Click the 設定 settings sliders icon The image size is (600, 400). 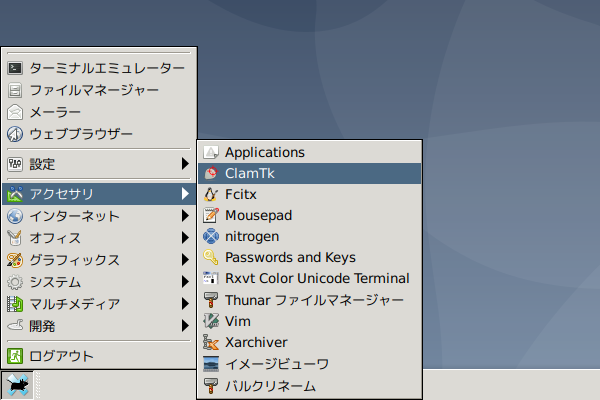pos(15,164)
